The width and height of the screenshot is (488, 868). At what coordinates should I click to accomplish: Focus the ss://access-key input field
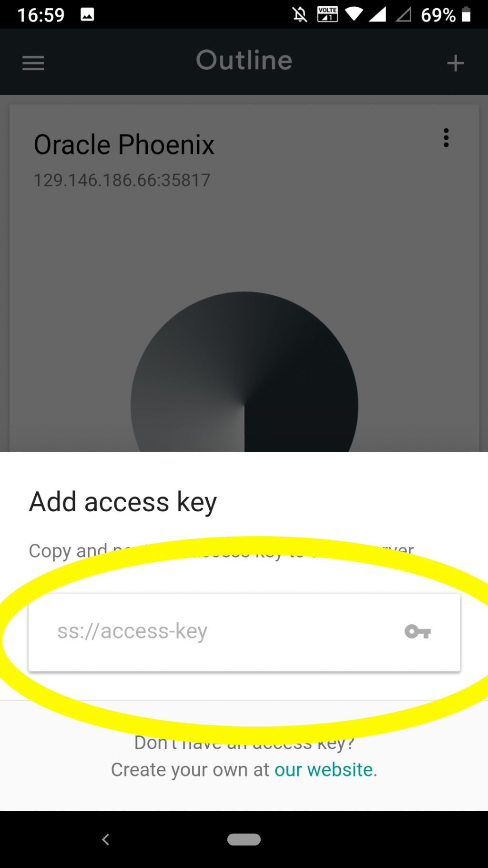244,632
